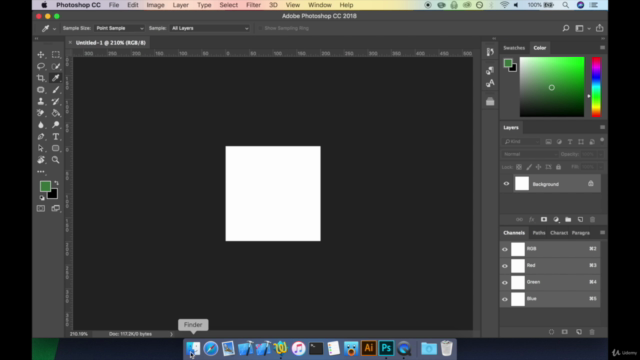Viewport: 640px width, 360px height.
Task: Open the Normal blend mode dropdown
Action: click(x=530, y=154)
